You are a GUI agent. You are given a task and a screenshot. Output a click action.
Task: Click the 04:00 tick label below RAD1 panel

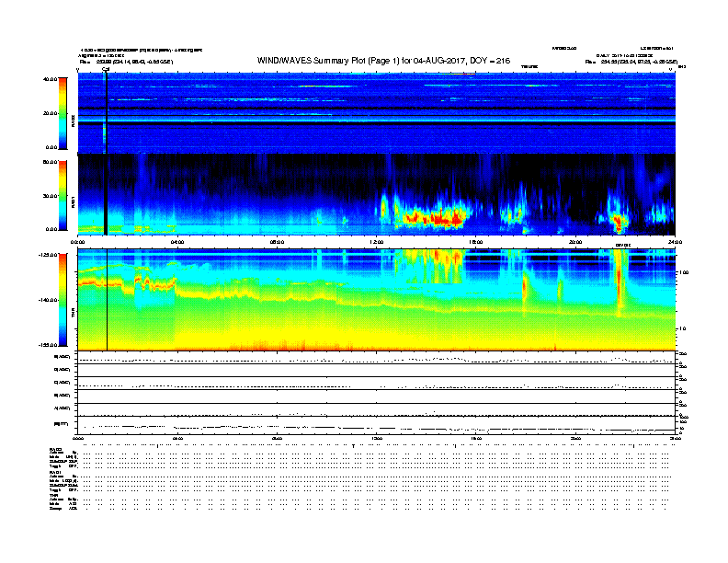click(176, 242)
